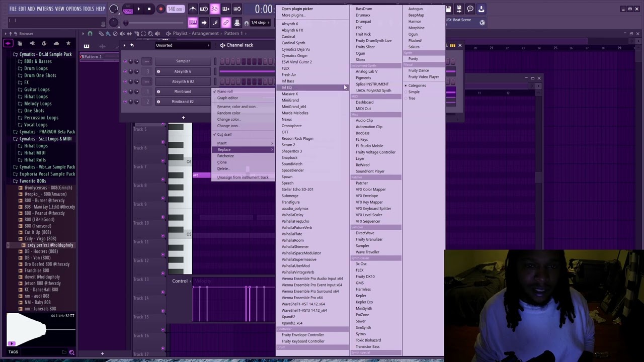Select the browser waveform tab icon

(8, 44)
